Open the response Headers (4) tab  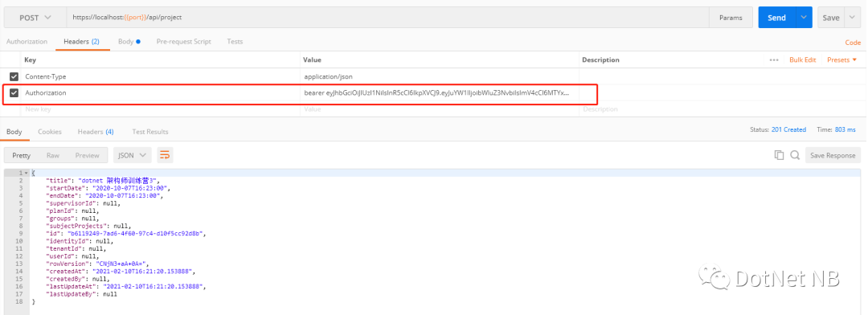pyautogui.click(x=96, y=132)
